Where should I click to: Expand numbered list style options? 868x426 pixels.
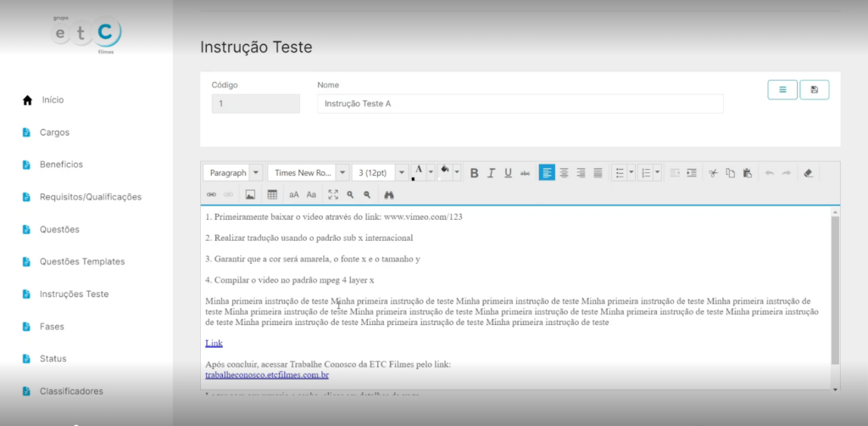coord(658,173)
